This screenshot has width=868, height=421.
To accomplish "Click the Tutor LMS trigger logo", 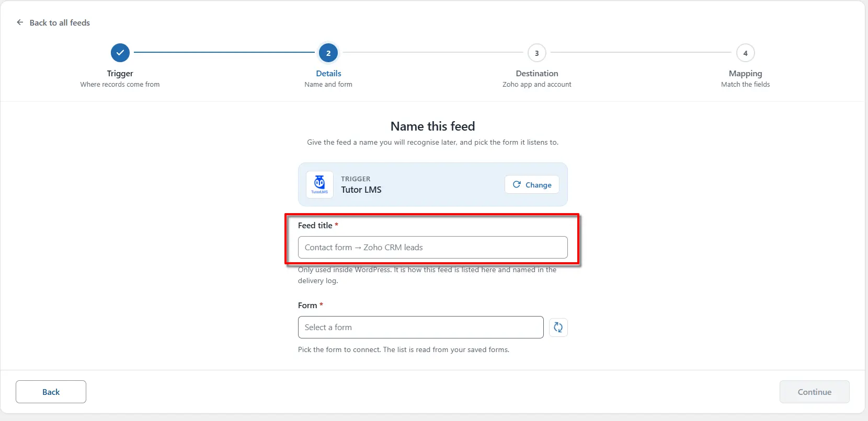I will click(319, 184).
